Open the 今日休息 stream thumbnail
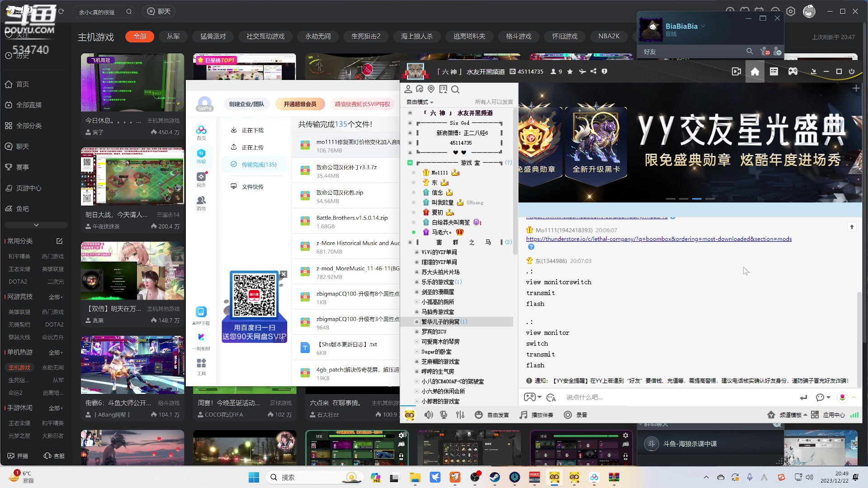This screenshot has width=868, height=488. 132,82
